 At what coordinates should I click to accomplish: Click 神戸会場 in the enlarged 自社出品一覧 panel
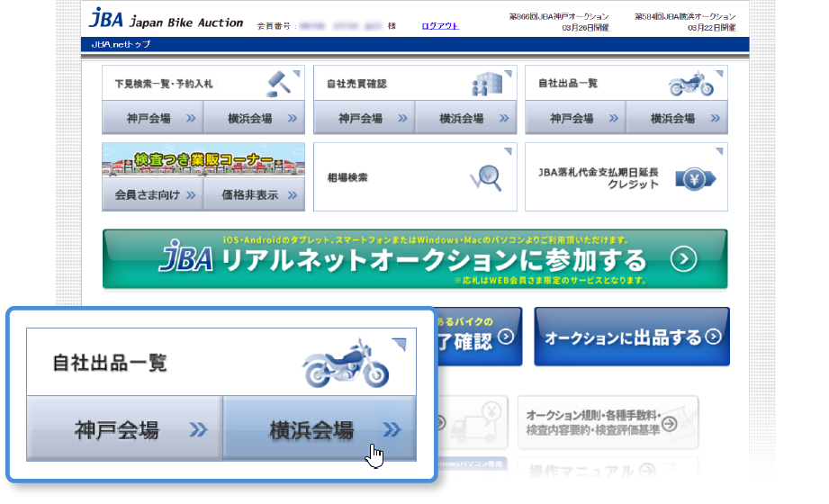point(124,429)
